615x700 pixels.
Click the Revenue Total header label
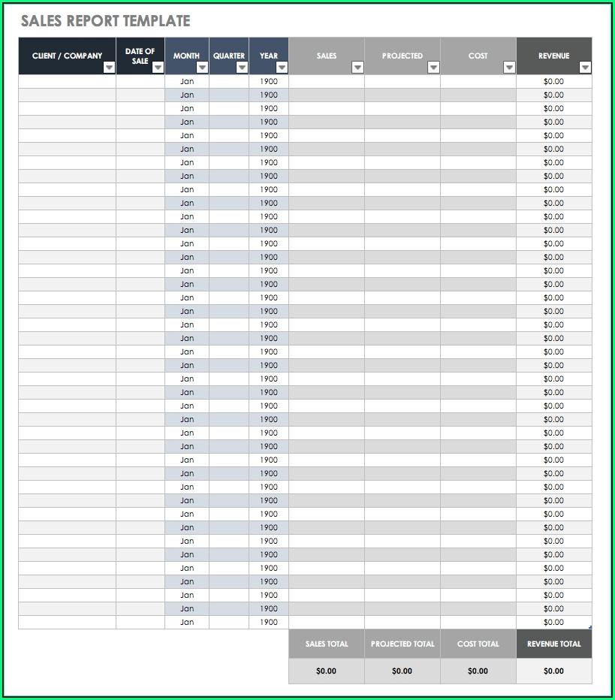coord(554,644)
